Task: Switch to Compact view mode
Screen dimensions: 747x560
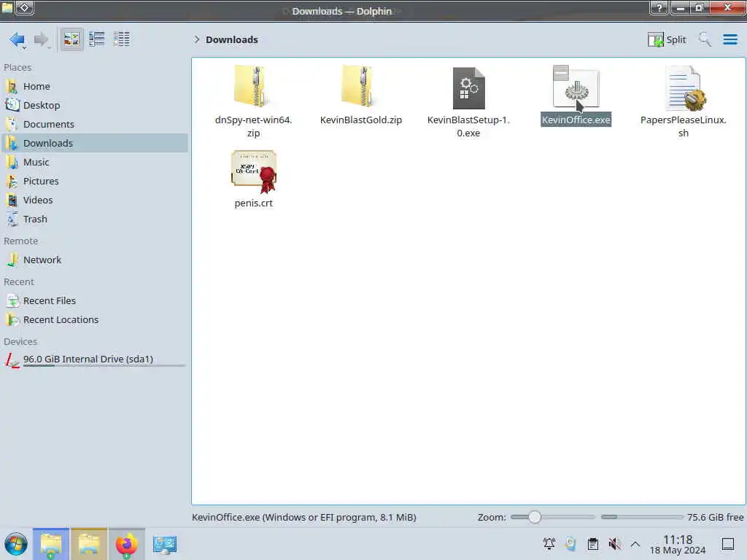Action: tap(97, 39)
